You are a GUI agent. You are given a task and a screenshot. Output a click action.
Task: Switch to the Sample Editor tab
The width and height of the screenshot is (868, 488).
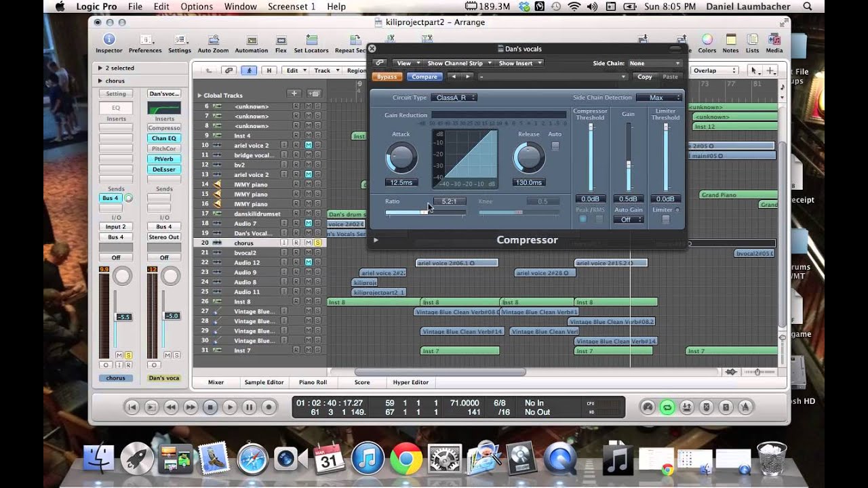(x=264, y=382)
